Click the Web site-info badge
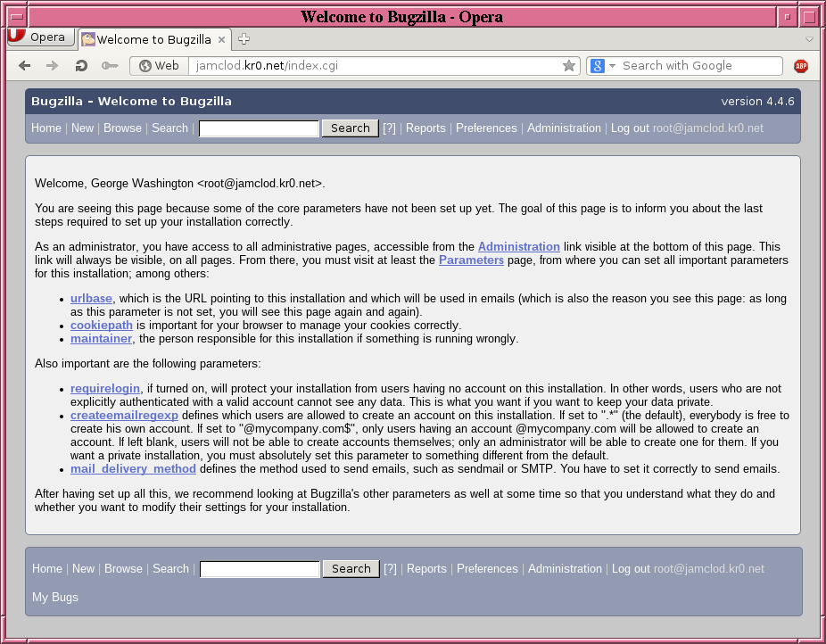The height and width of the screenshot is (644, 826). pyautogui.click(x=159, y=66)
